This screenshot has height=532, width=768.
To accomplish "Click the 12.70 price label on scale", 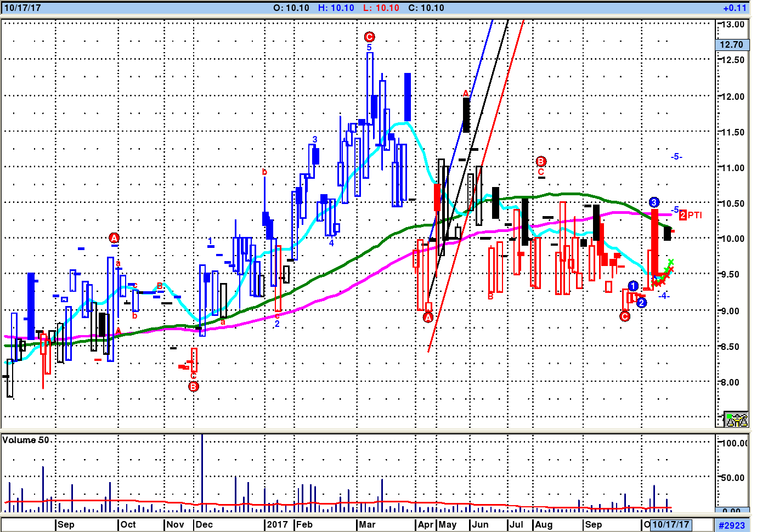I will coord(731,44).
